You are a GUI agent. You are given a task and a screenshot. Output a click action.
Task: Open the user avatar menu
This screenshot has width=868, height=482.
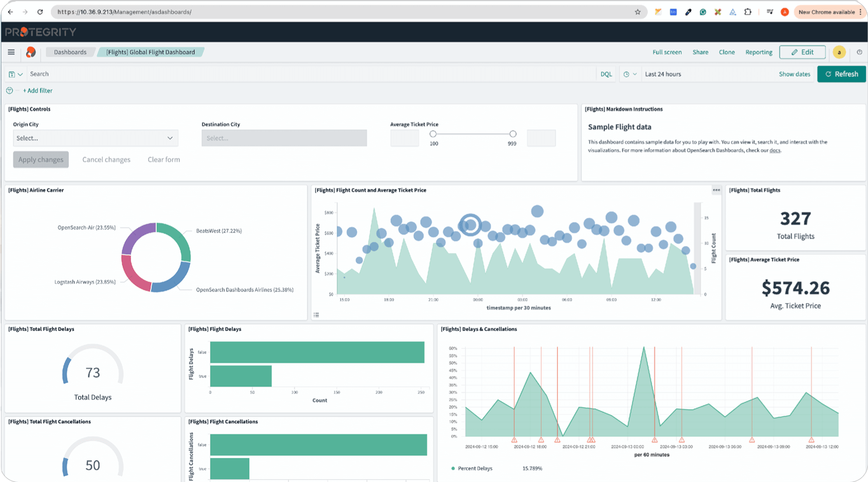[x=839, y=52]
